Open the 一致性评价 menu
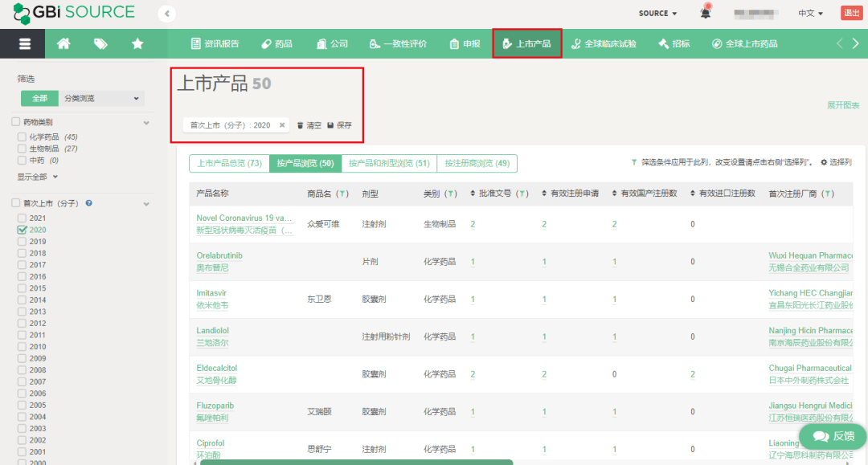868x465 pixels. (x=398, y=43)
